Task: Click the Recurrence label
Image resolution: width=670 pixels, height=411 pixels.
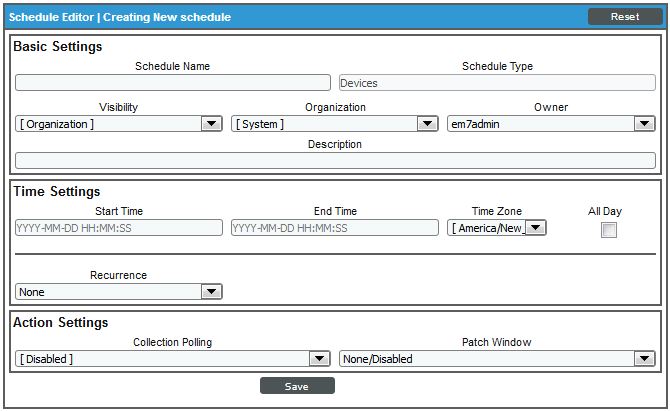Action: pyautogui.click(x=118, y=275)
